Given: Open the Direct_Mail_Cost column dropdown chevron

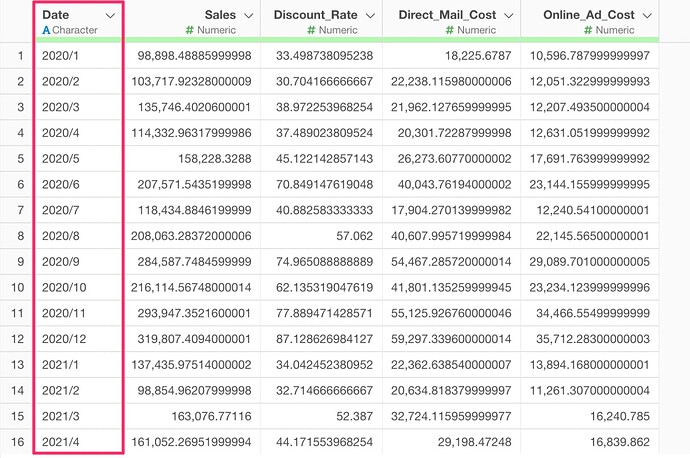Looking at the screenshot, I should (x=509, y=16).
